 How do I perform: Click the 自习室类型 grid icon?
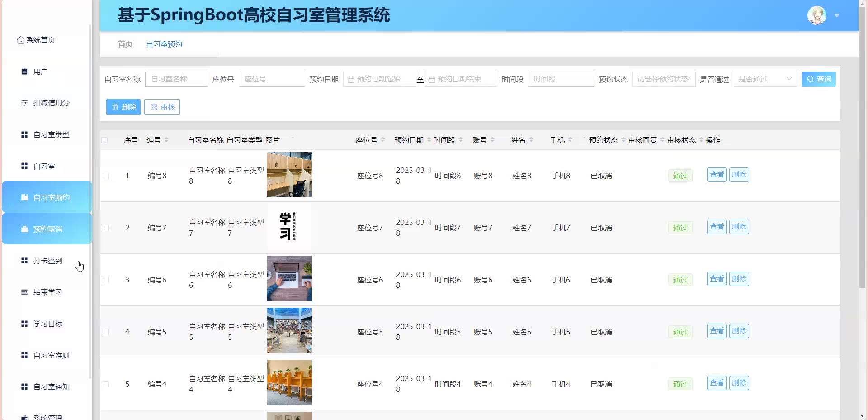24,134
